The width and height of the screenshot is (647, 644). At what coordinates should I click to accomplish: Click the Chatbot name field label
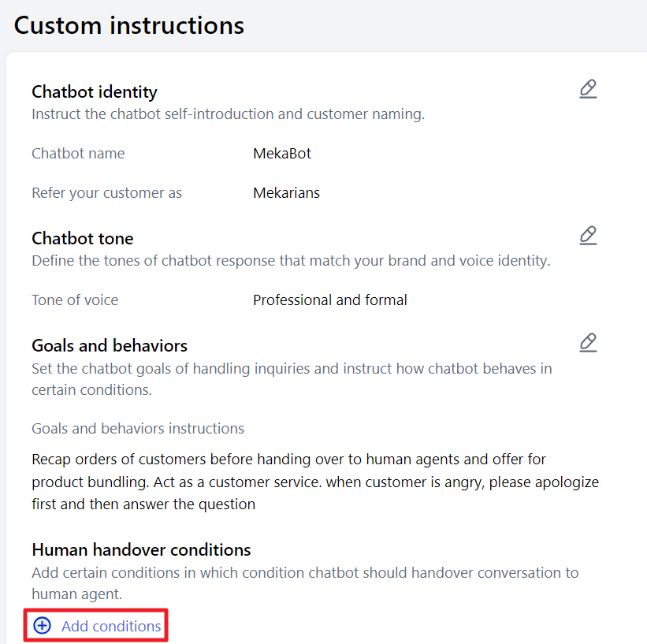78,154
